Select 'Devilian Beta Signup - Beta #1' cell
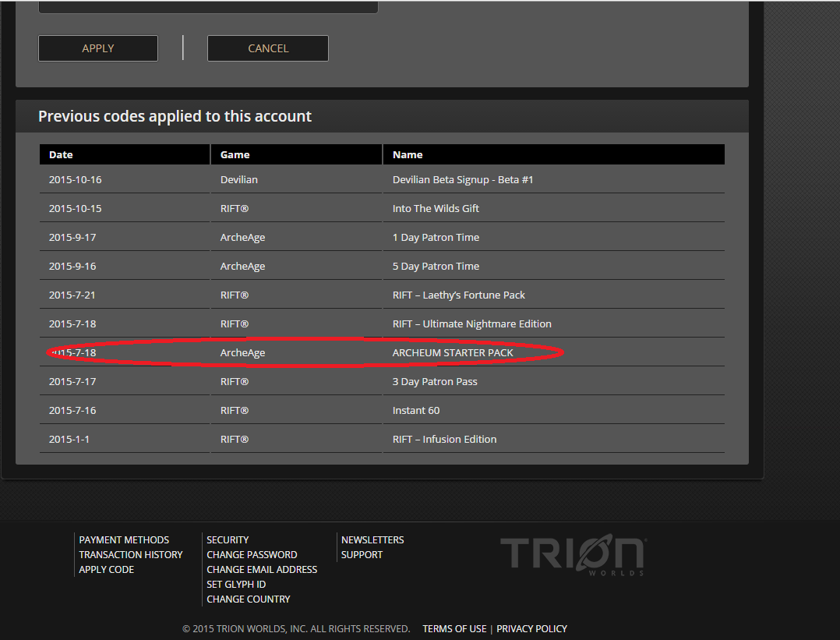 [463, 179]
